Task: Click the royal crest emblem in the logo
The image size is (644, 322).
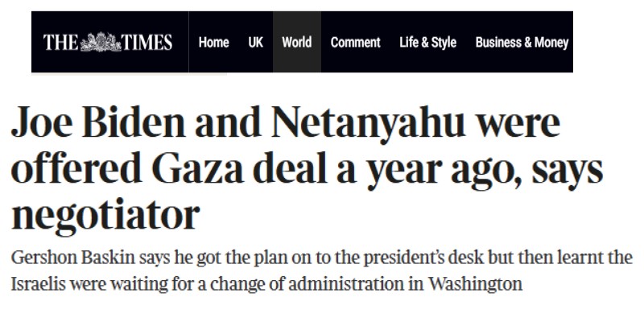Action: (x=99, y=42)
